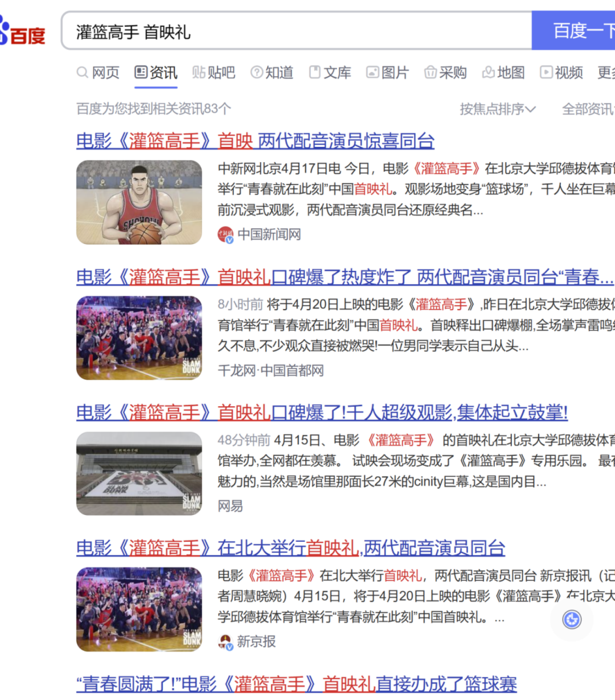Click the 新京报 source avatar icon
The width and height of the screenshot is (615, 700).
(225, 642)
